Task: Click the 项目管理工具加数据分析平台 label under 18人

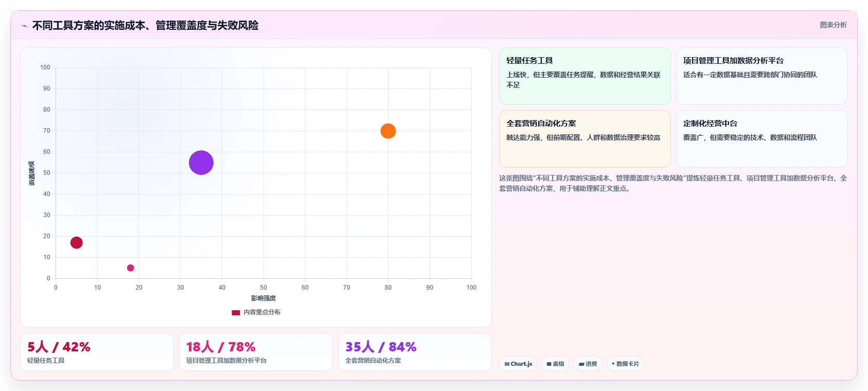Action: [226, 361]
